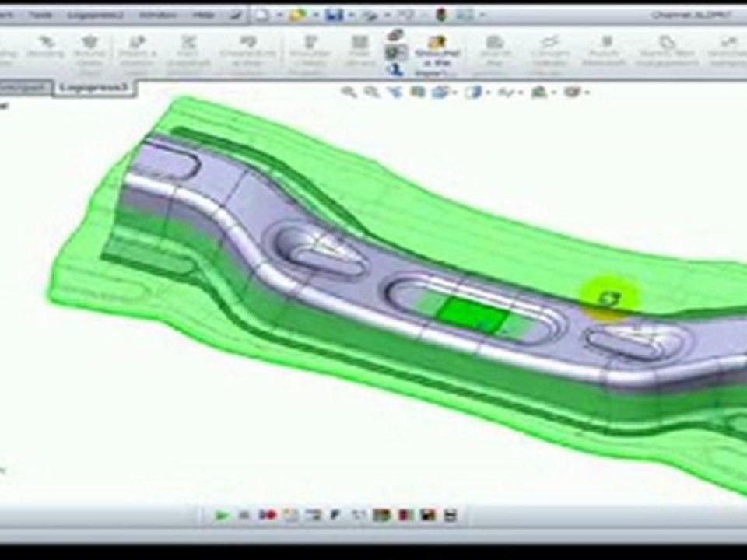Screen dimensions: 747x560
Task: Save the document using the floppy icon
Action: pos(335,16)
